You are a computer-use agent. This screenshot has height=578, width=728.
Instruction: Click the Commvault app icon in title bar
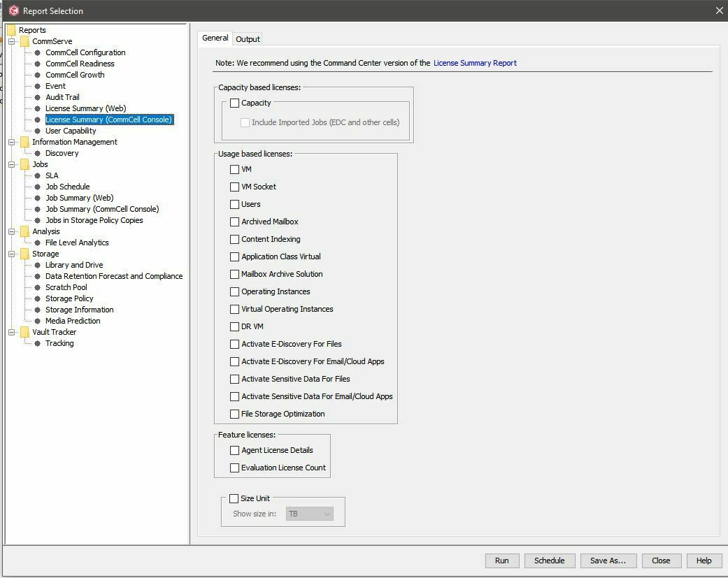tap(14, 10)
